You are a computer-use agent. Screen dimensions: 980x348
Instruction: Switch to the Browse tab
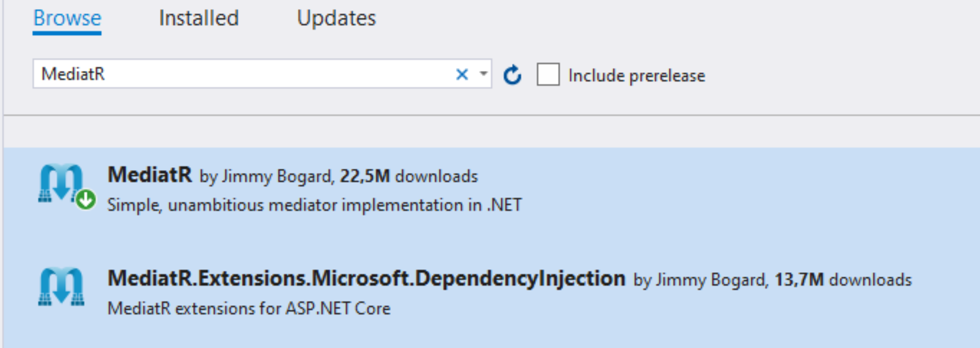(67, 19)
